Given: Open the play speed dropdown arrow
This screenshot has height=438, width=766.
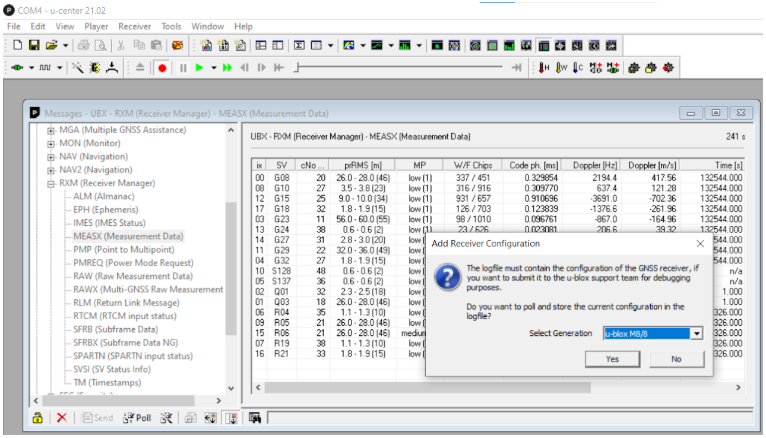Looking at the screenshot, I should pyautogui.click(x=213, y=68).
